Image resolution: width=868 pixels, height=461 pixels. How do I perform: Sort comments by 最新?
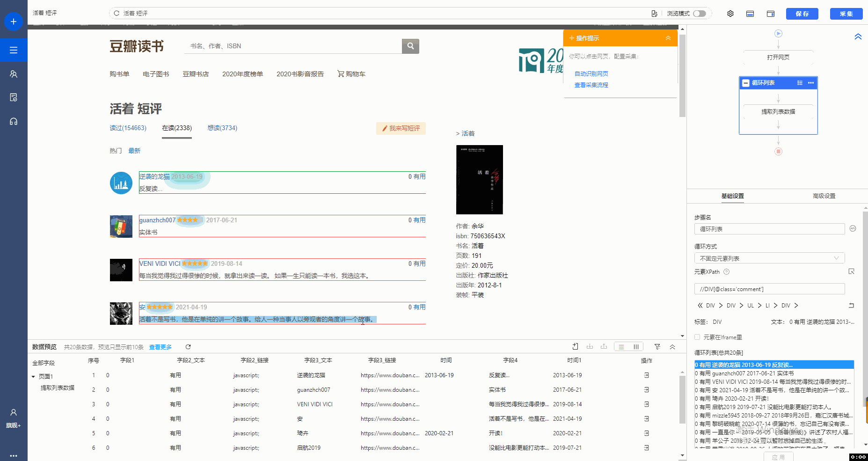tap(134, 151)
